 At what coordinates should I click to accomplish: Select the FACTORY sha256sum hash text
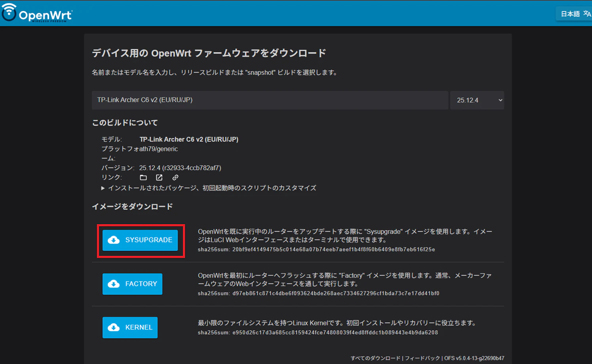click(336, 293)
